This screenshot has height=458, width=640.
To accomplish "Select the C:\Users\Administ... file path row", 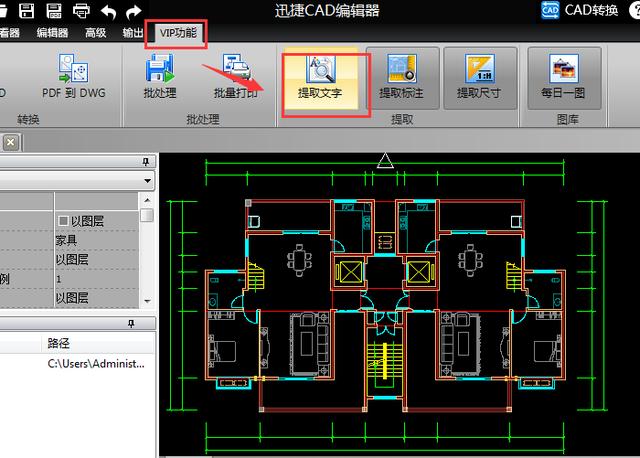I will pyautogui.click(x=96, y=363).
